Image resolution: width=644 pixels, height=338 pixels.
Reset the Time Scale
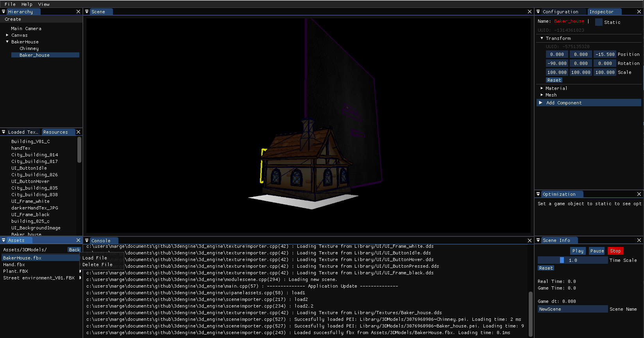tap(546, 268)
